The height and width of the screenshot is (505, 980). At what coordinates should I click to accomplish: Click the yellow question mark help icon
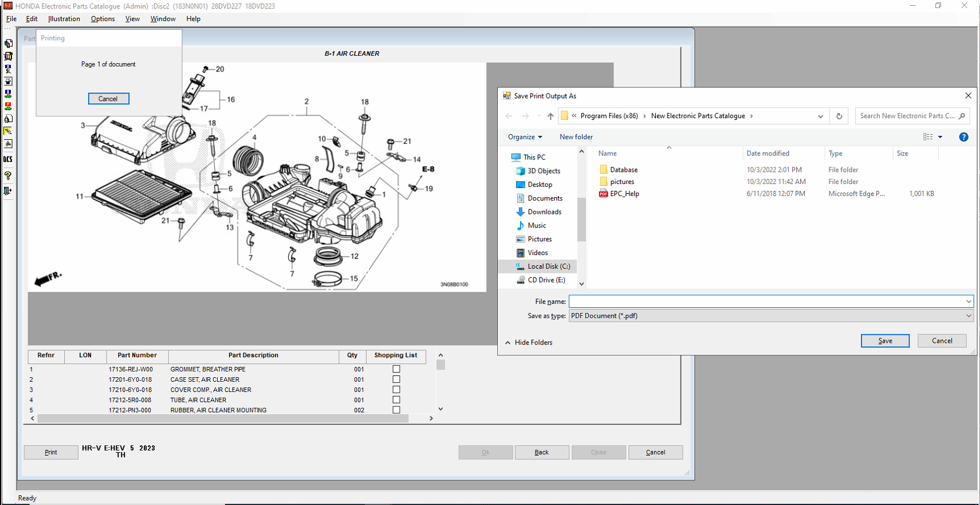[x=8, y=175]
